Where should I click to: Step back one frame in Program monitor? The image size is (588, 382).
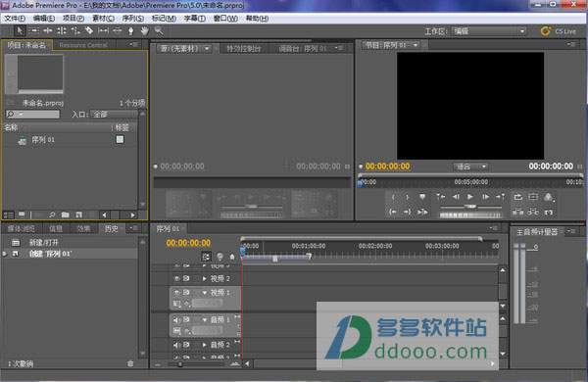click(456, 197)
